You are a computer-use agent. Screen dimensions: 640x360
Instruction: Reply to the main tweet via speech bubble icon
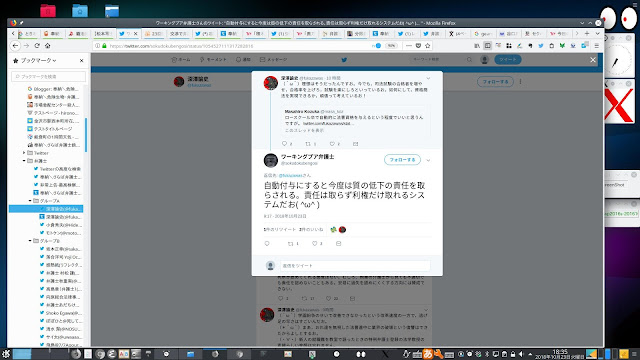pos(267,244)
